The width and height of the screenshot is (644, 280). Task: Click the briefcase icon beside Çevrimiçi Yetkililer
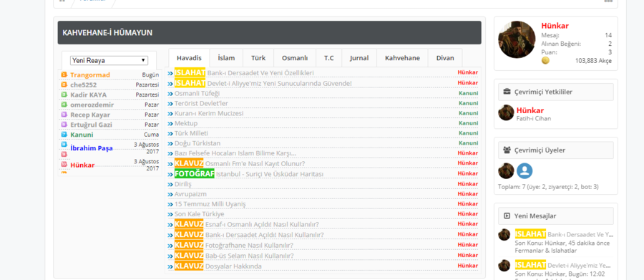[x=507, y=92]
